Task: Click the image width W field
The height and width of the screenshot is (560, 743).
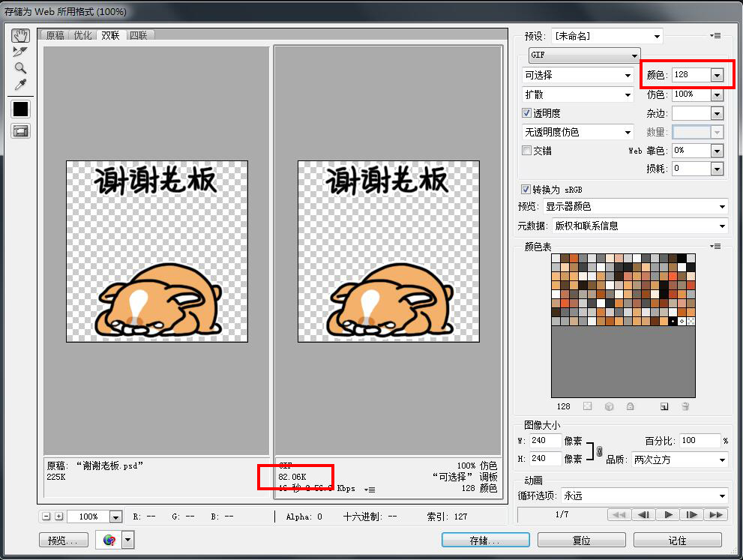Action: coord(545,441)
